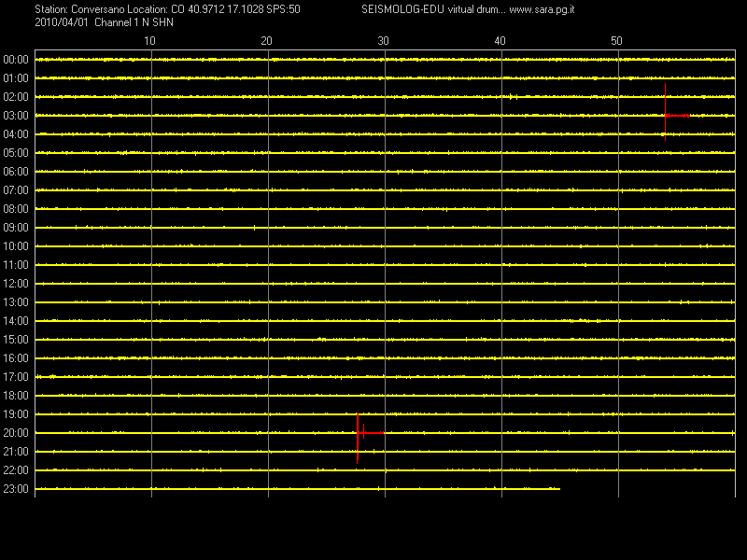Click the 19:00 hour label
This screenshot has height=560, width=747.
[16, 413]
